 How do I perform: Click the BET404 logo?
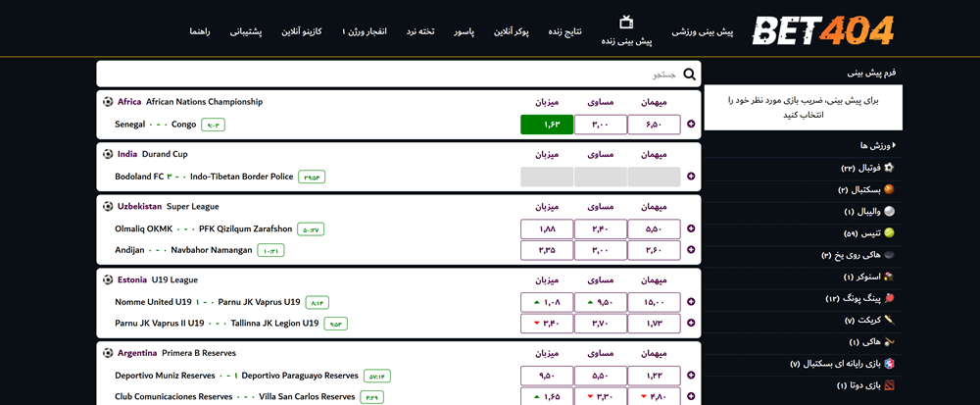(x=823, y=31)
